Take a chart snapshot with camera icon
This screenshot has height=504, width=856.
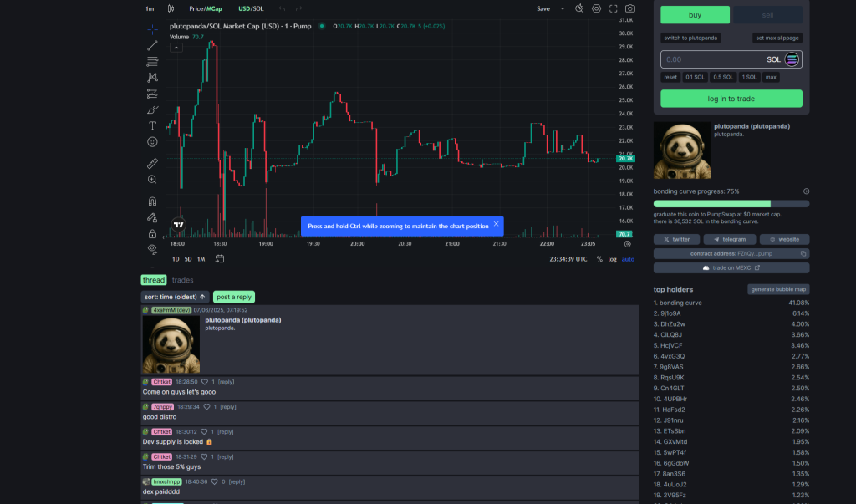pos(630,8)
